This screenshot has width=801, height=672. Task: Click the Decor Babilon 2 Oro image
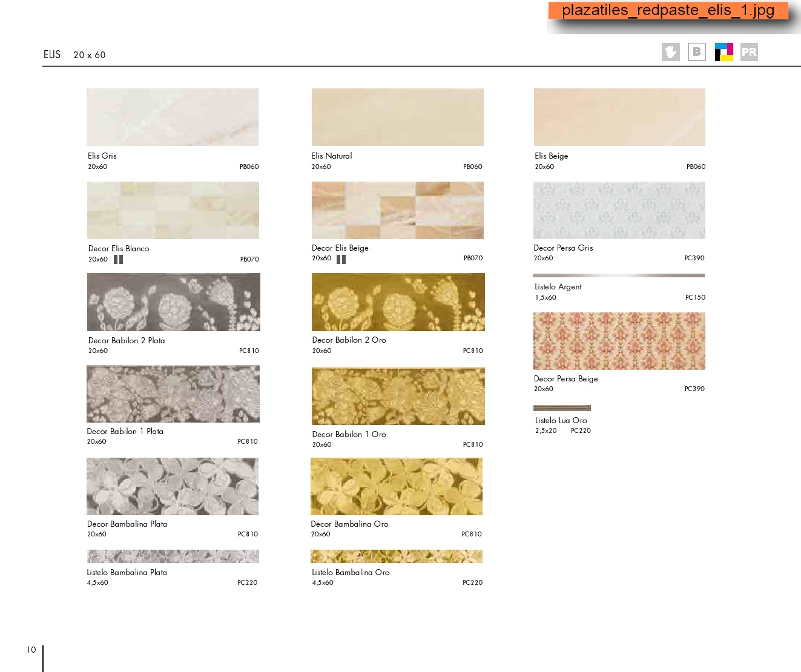point(398,302)
